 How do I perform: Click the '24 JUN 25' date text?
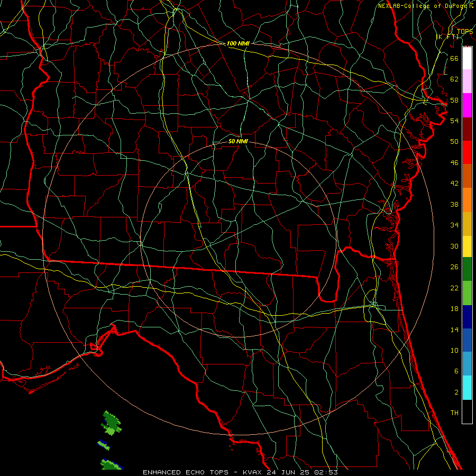coord(288,472)
